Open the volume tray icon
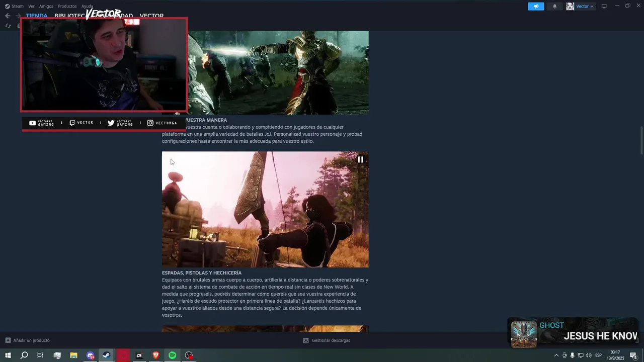 pyautogui.click(x=588, y=355)
